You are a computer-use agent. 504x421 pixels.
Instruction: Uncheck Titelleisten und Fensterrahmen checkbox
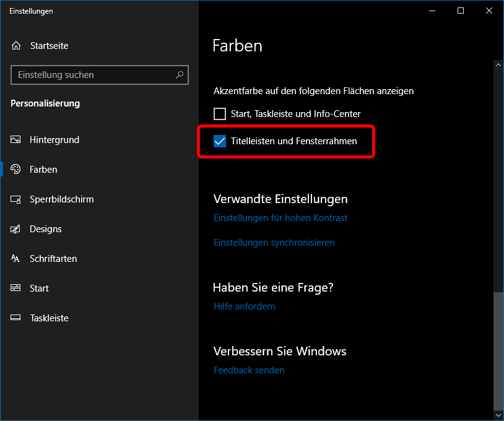220,141
